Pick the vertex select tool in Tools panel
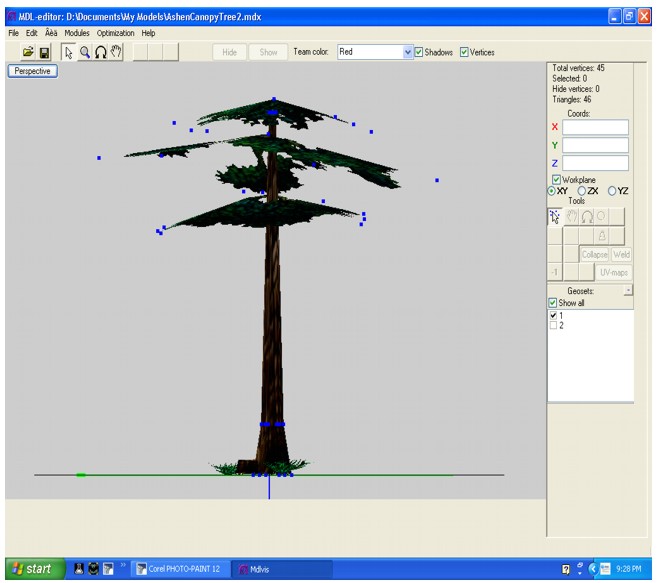Screen dimensions: 657x583 coord(555,216)
